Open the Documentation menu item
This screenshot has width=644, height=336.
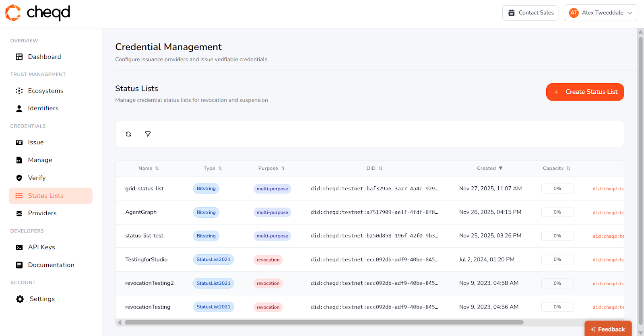click(51, 265)
